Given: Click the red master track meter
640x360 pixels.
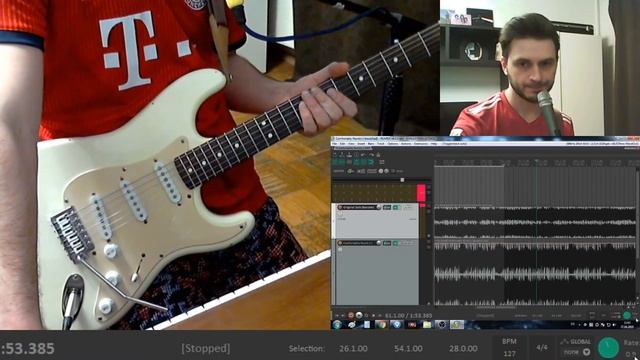Looking at the screenshot, I should pyautogui.click(x=421, y=193).
